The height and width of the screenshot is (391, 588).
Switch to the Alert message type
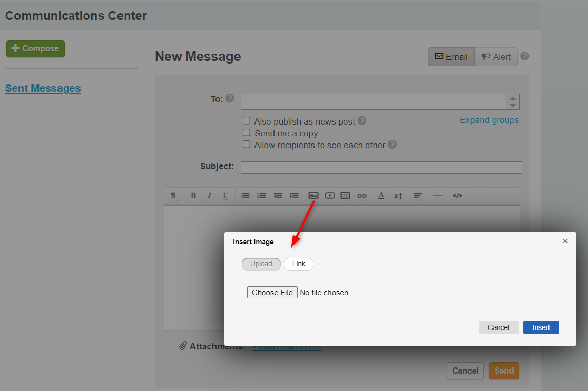(496, 57)
